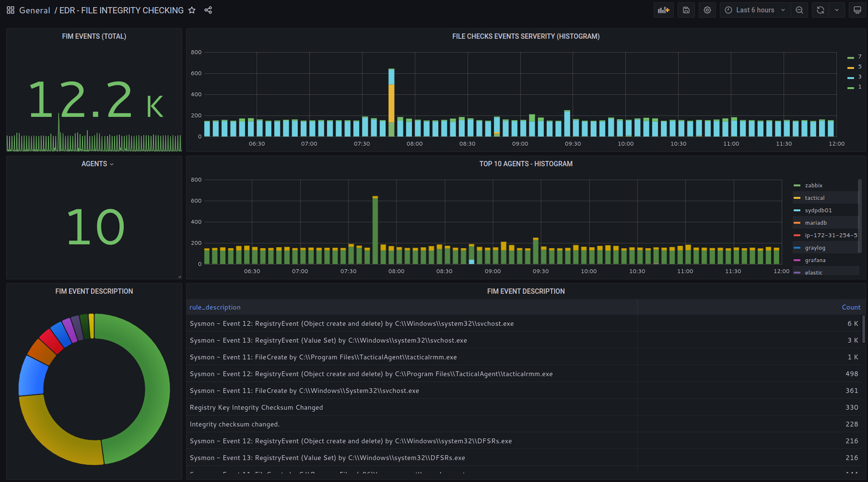Open dashboard settings gear
Image resolution: width=868 pixels, height=482 pixels.
click(x=707, y=10)
